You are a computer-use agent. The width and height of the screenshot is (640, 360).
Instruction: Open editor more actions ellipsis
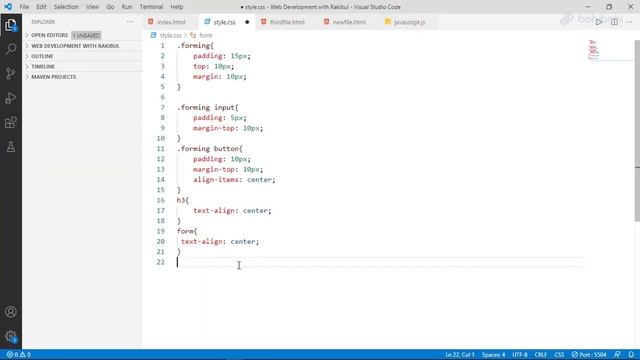pyautogui.click(x=629, y=22)
